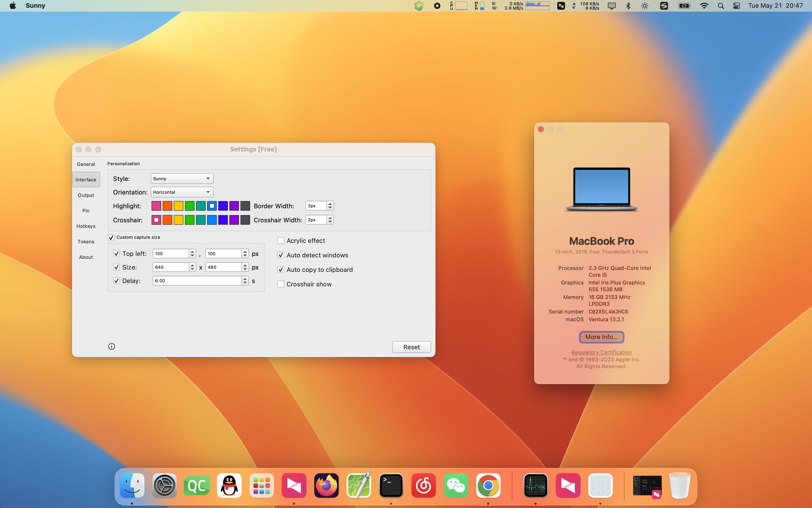Viewport: 812px width, 508px height.
Task: Open the Tokens tab
Action: point(86,242)
